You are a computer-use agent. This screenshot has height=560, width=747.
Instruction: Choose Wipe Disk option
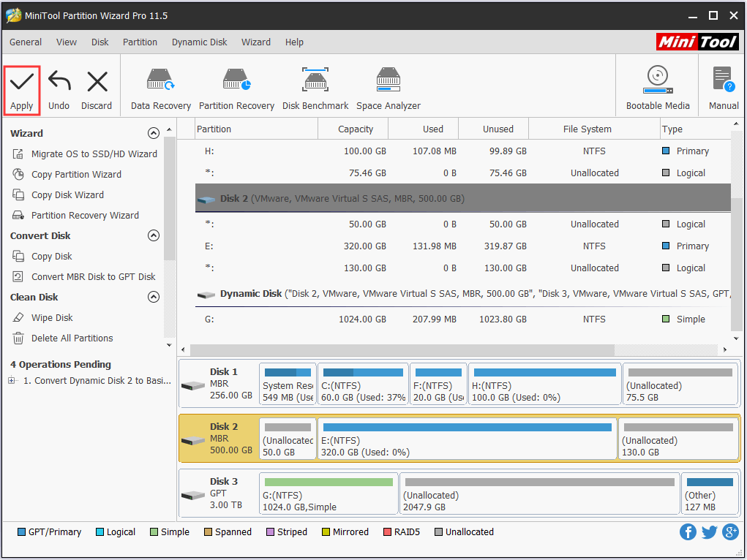click(43, 317)
